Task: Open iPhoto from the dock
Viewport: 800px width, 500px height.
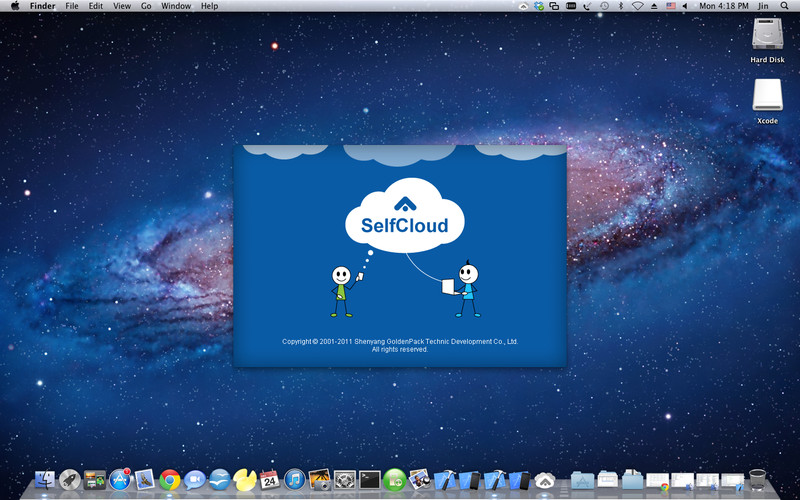Action: 320,480
